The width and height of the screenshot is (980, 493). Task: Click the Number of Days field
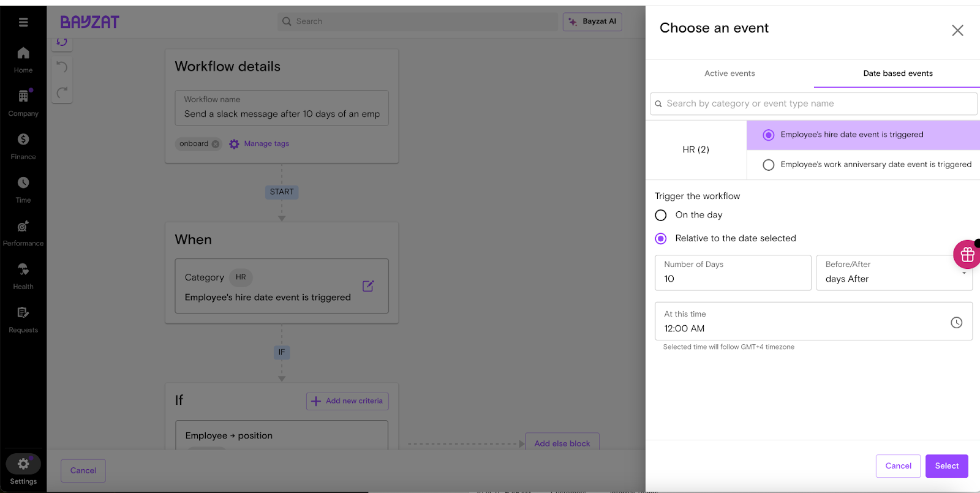(x=733, y=273)
